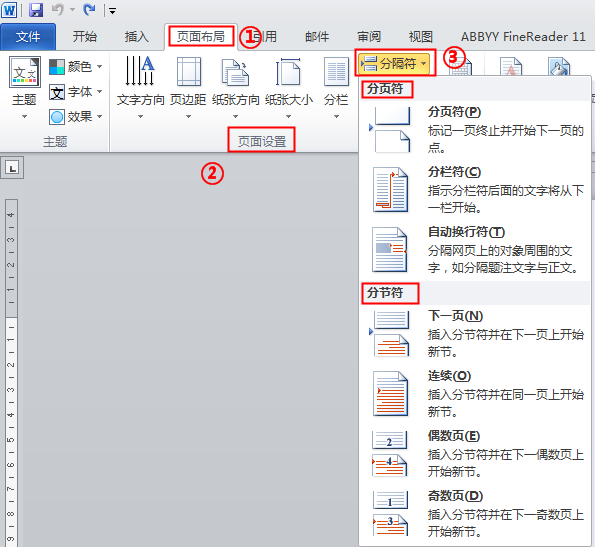The width and height of the screenshot is (595, 547).
Task: Click the 页边距 margins icon
Action: [x=189, y=72]
